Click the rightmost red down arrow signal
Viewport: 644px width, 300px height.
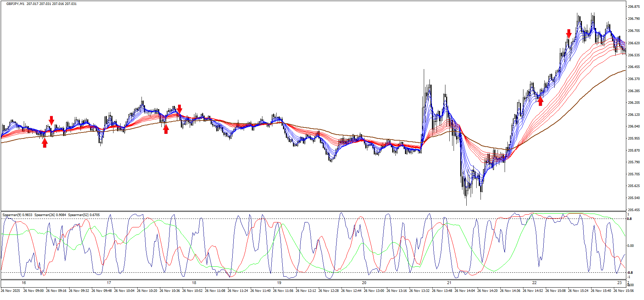569,34
